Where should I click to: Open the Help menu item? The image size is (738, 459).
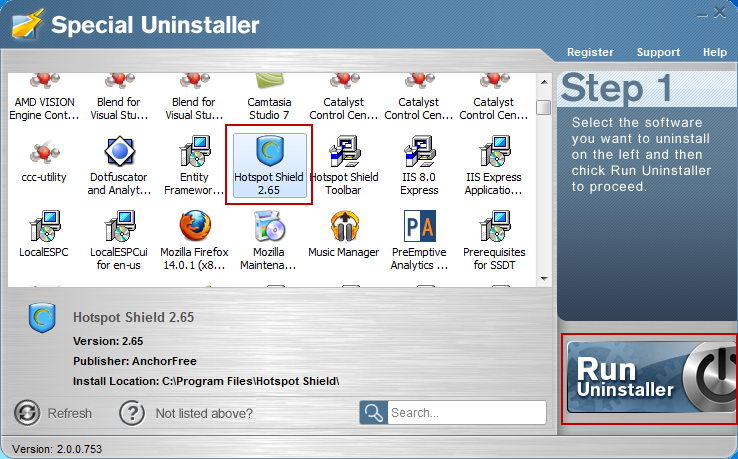pos(714,52)
